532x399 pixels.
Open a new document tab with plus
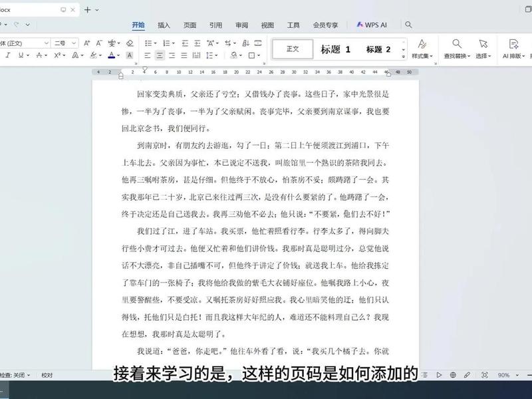pyautogui.click(x=88, y=10)
